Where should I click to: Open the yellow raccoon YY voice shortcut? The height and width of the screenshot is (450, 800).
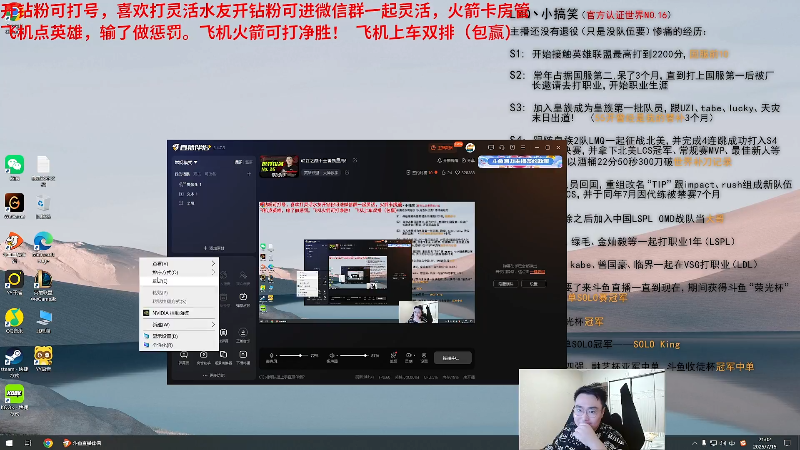pyautogui.click(x=43, y=359)
